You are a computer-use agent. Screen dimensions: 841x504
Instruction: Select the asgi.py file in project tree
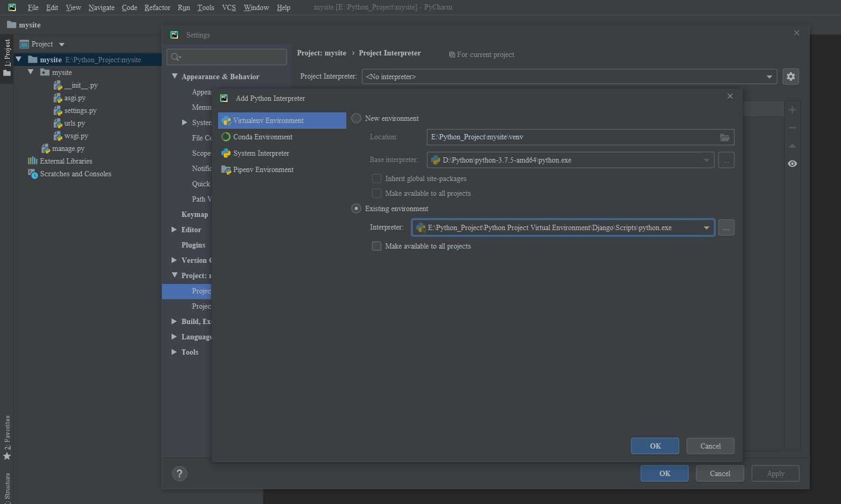pos(69,98)
